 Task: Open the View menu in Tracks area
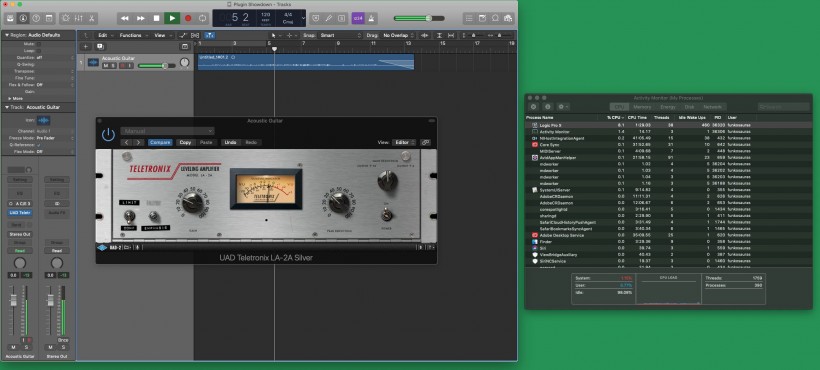[x=162, y=36]
